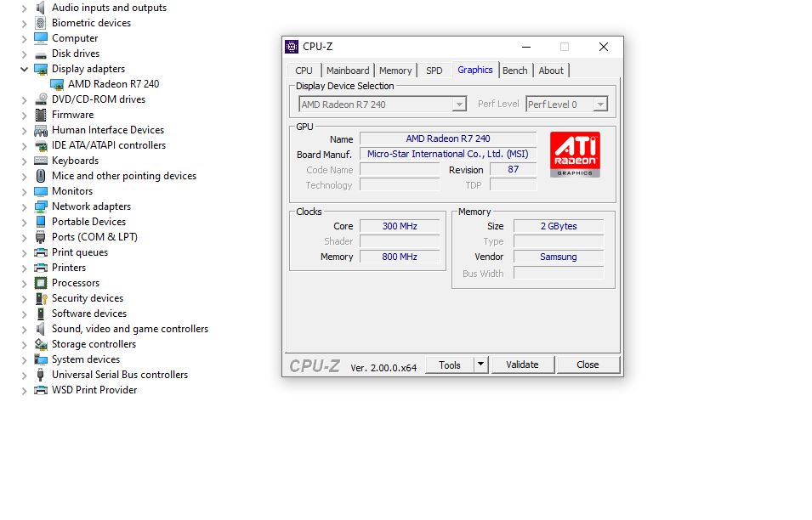Click the Printers category icon
The height and width of the screenshot is (520, 812).
pyautogui.click(x=41, y=268)
